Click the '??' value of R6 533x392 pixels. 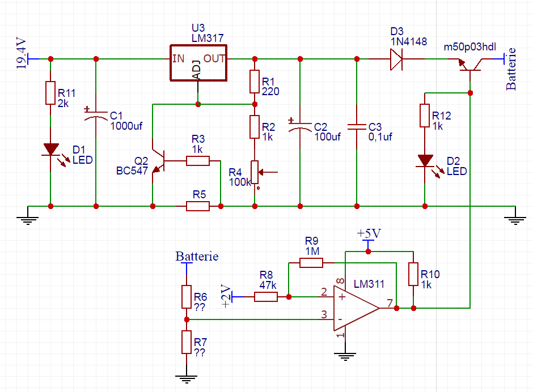pyautogui.click(x=200, y=307)
